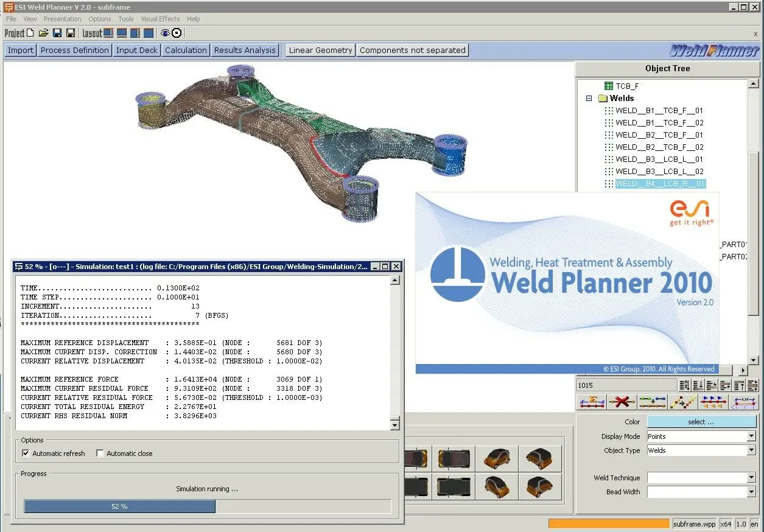The image size is (764, 532).
Task: Select the bottom-view dark car thumbnail
Action: [454, 486]
